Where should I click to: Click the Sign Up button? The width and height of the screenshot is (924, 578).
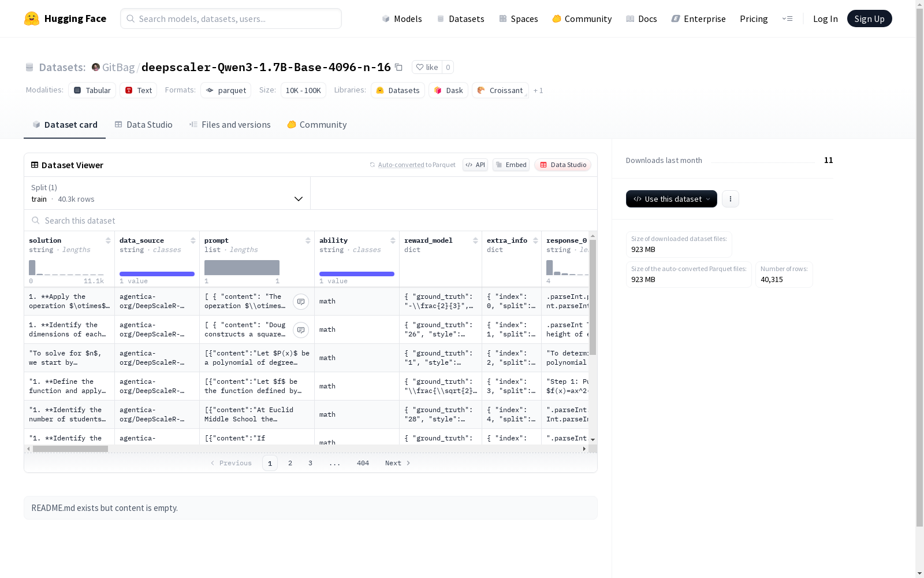coord(870,18)
